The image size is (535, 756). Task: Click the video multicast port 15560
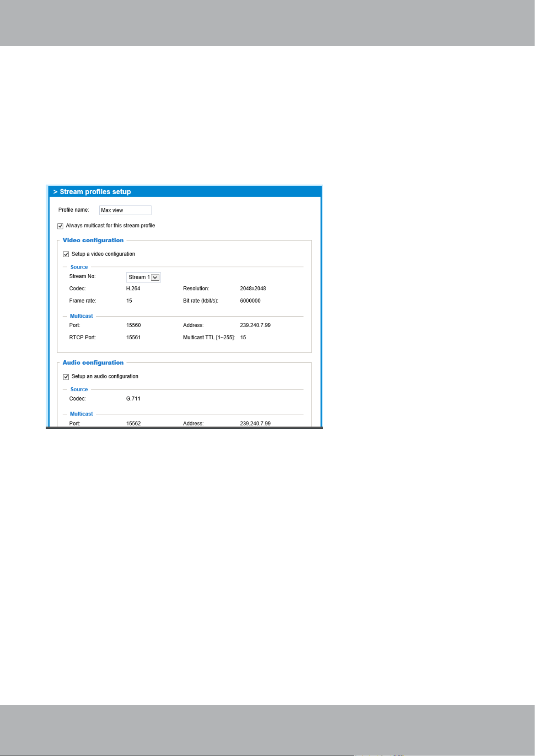133,325
